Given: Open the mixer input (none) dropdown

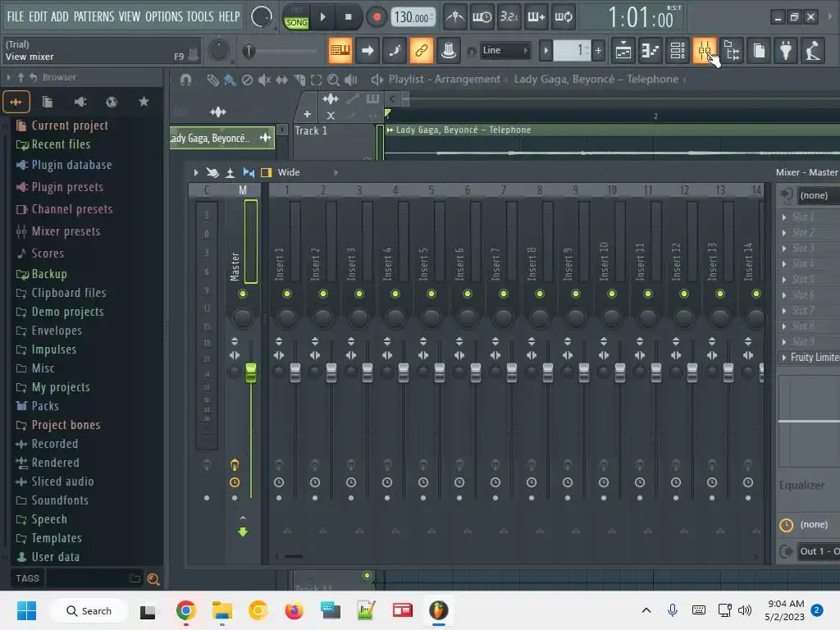Looking at the screenshot, I should coord(819,195).
